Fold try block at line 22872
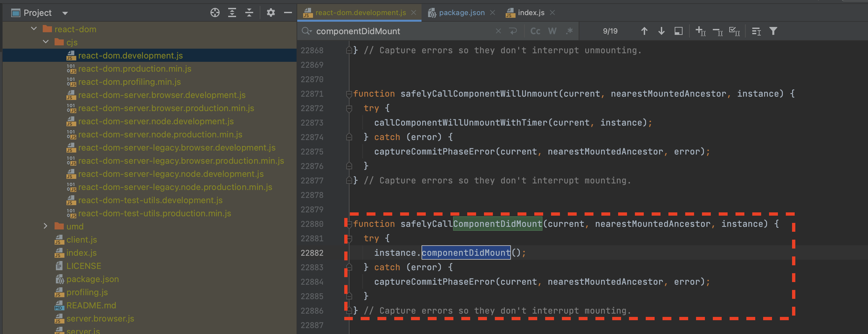Viewport: 868px width, 334px height. point(349,108)
